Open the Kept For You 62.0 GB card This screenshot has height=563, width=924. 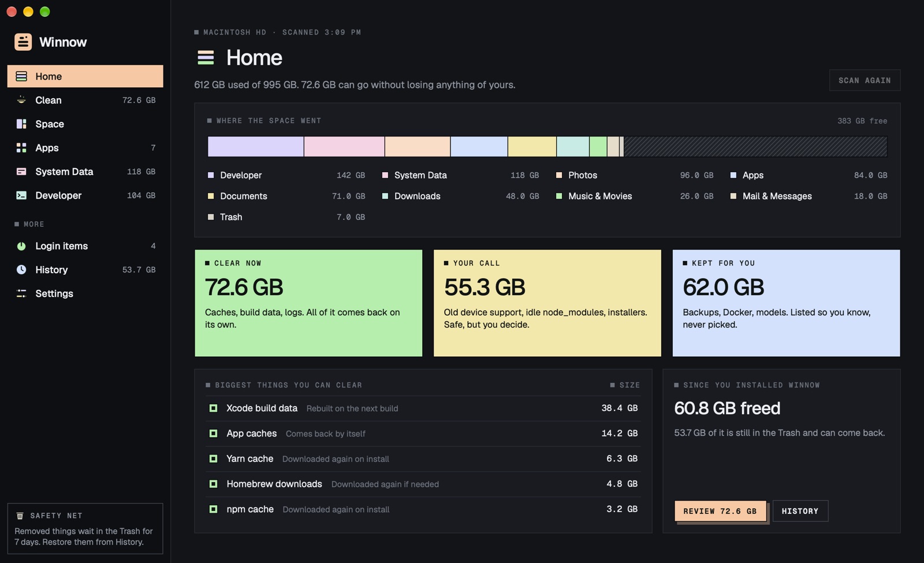786,303
